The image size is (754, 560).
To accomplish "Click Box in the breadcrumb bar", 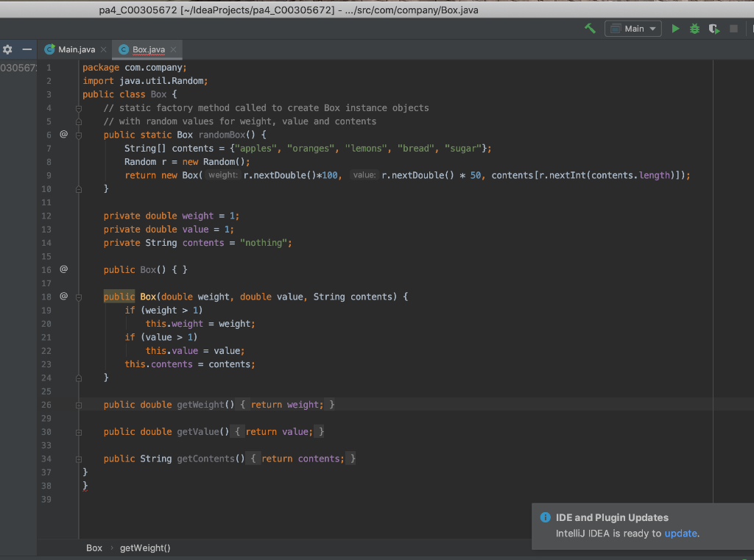I will point(94,548).
